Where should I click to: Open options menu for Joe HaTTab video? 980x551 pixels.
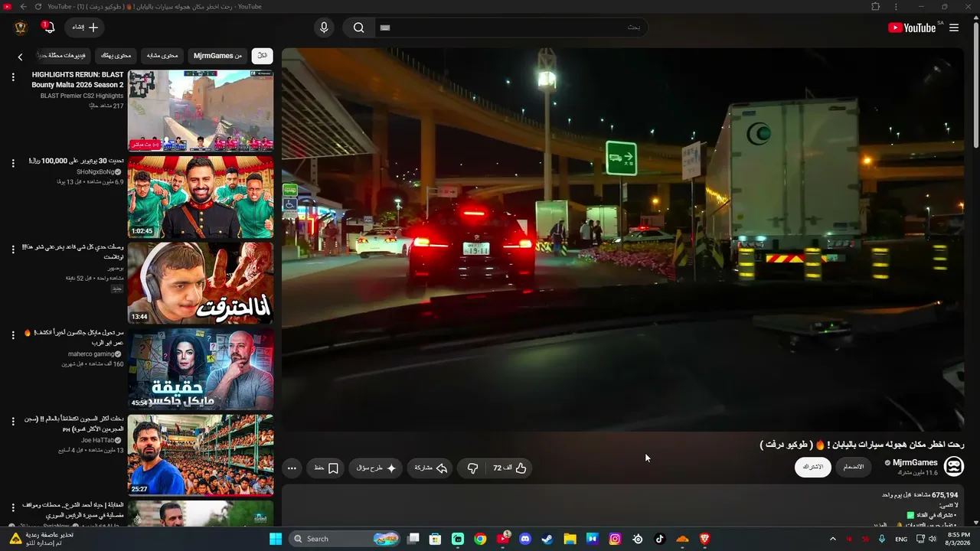point(13,422)
